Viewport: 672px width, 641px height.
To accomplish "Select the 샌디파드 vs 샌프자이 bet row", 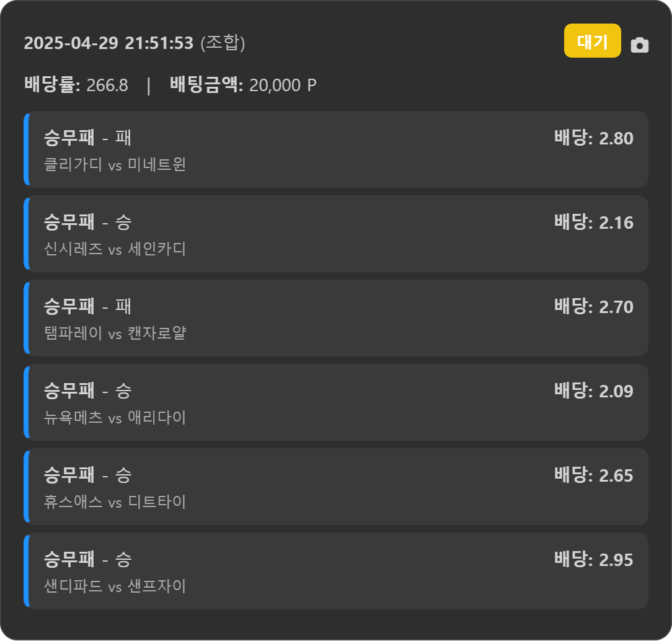I will [x=336, y=571].
